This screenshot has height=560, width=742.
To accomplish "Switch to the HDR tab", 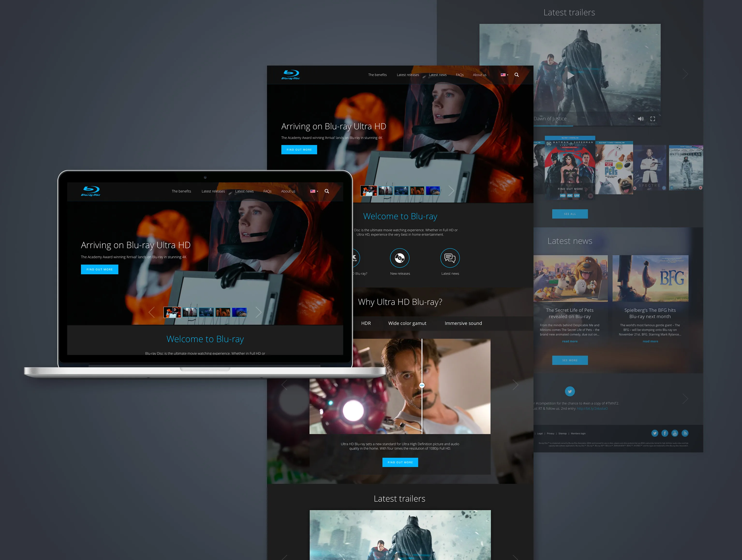I will 366,323.
